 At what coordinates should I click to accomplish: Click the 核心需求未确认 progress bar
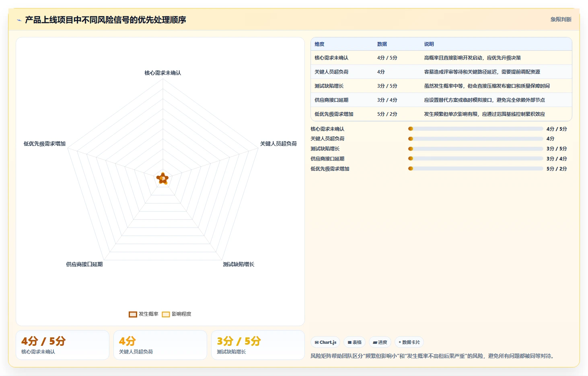click(475, 129)
